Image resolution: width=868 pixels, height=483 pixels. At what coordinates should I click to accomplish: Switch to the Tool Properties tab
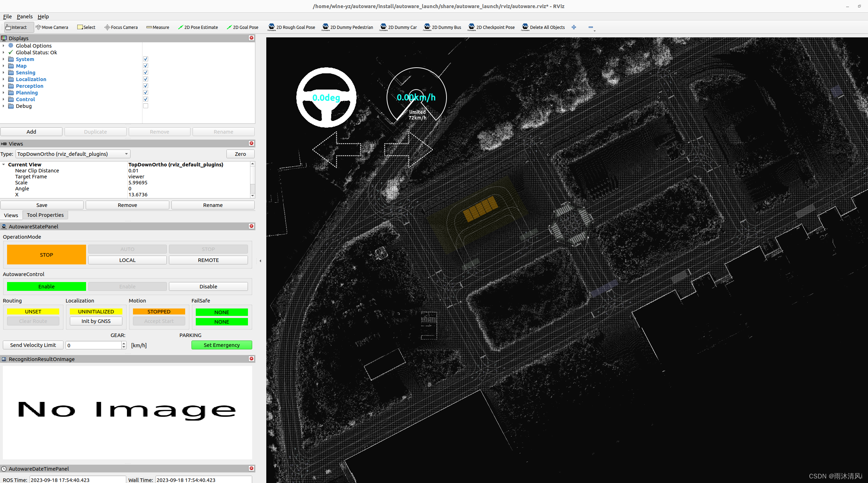[45, 215]
